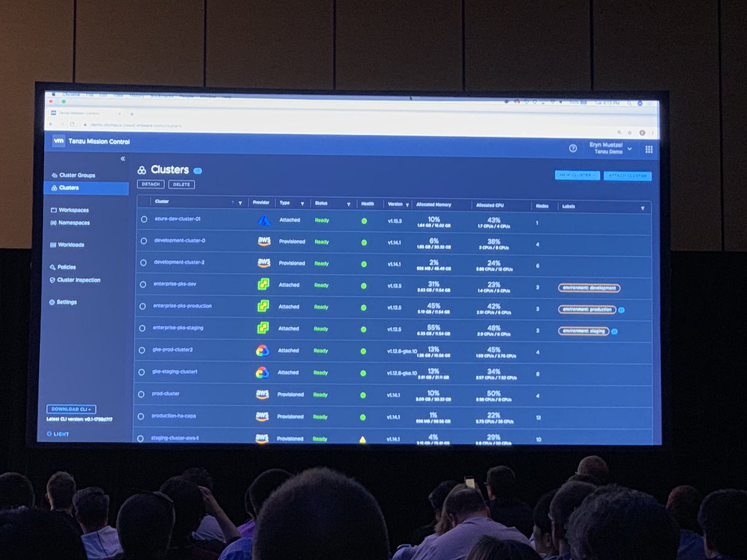This screenshot has width=747, height=560.
Task: Open a new Chrome tab
Action: coord(132,114)
